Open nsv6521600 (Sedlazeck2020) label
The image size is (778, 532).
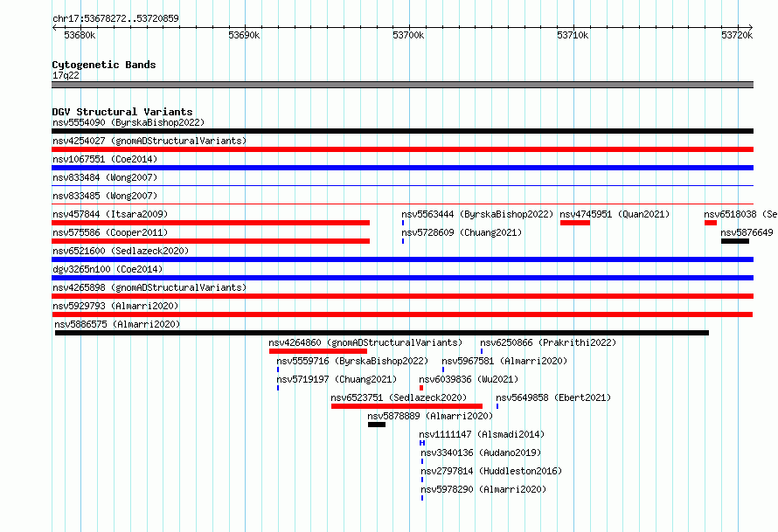(x=121, y=251)
